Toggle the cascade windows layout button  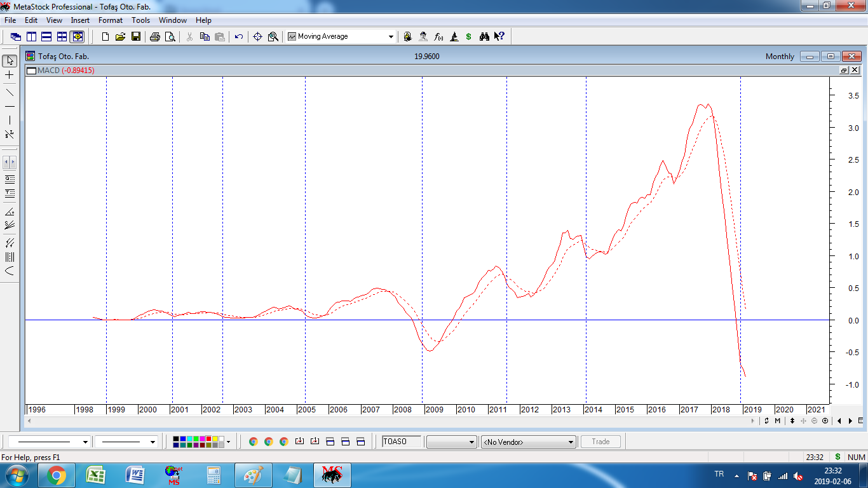coord(16,37)
